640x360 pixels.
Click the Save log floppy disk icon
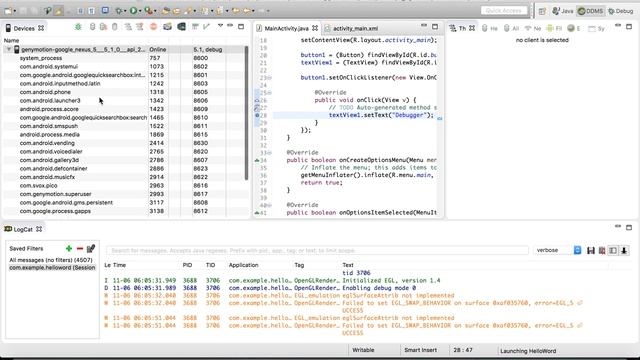click(591, 250)
